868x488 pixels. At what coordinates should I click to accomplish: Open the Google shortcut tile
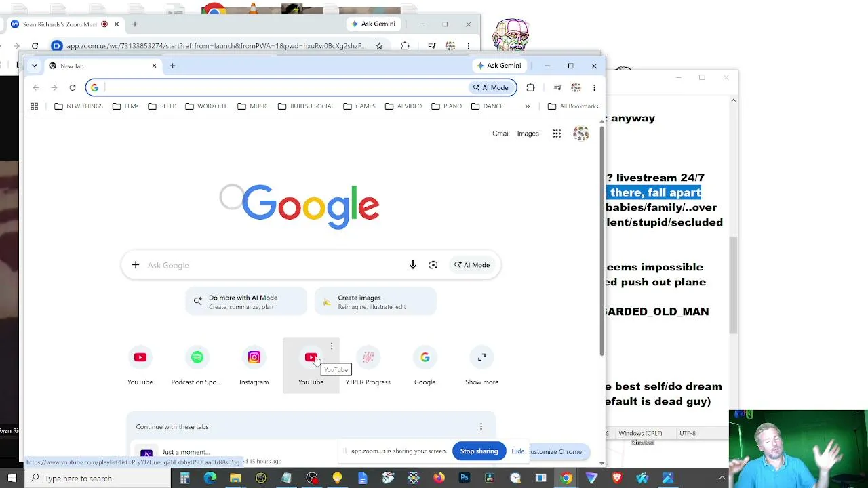[425, 365]
